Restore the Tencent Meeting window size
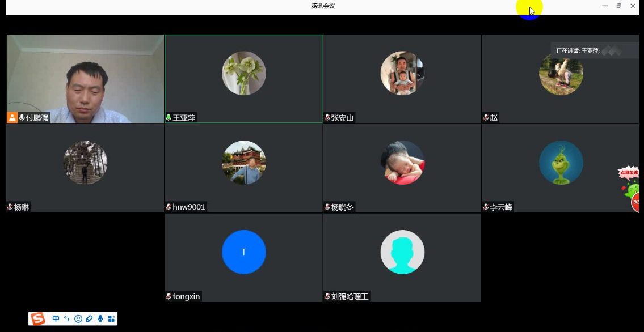 (x=619, y=6)
